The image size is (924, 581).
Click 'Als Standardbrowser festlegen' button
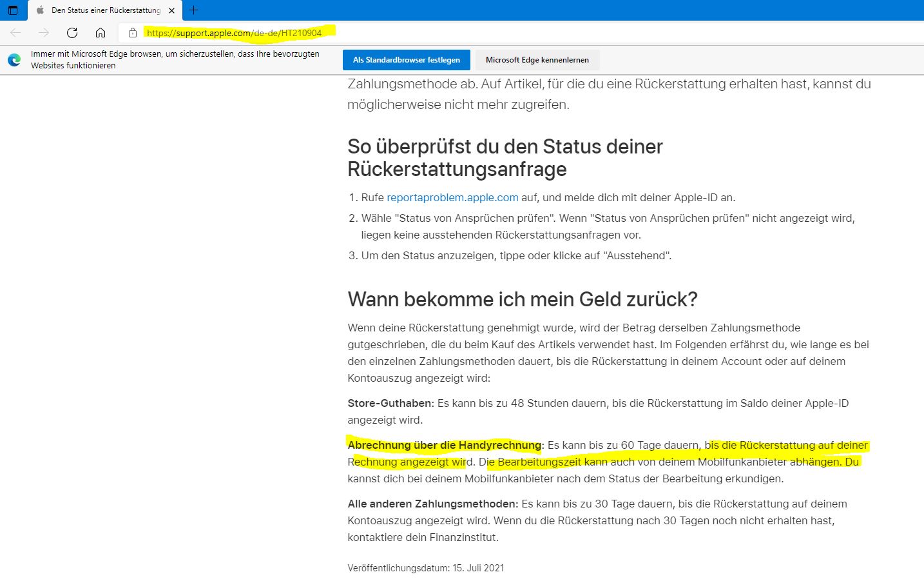(407, 60)
